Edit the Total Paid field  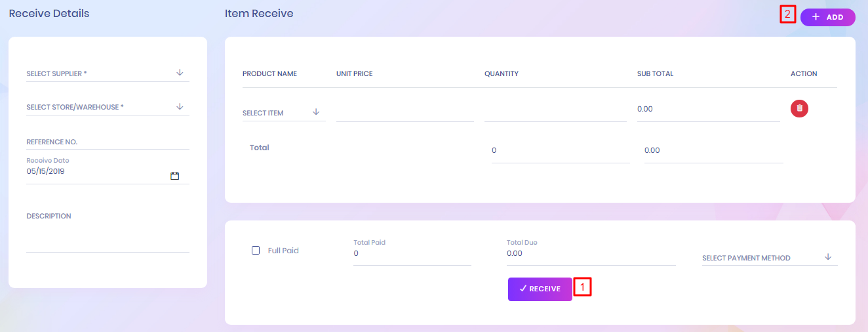412,253
